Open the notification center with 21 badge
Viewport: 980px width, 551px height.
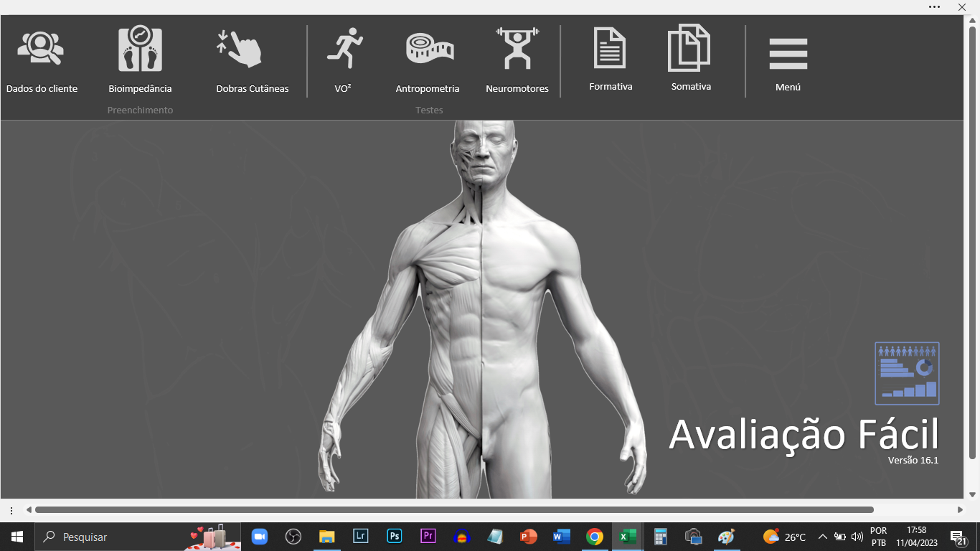point(958,537)
